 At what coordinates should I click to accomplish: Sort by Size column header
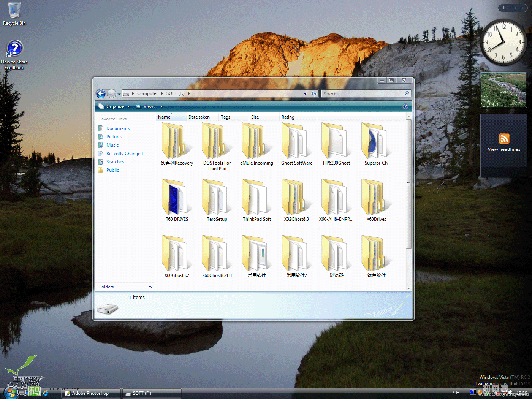tap(264, 117)
